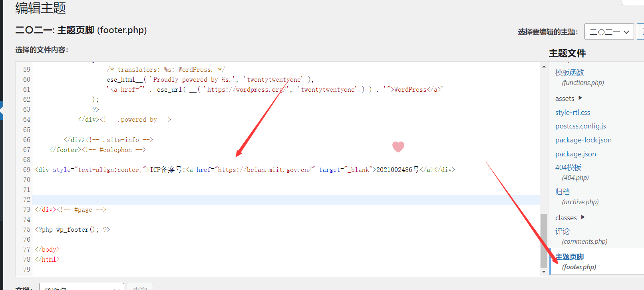Screen dimensions: 644x290
Task: Click line 69 ICP备案号 code text
Action: 245,170
